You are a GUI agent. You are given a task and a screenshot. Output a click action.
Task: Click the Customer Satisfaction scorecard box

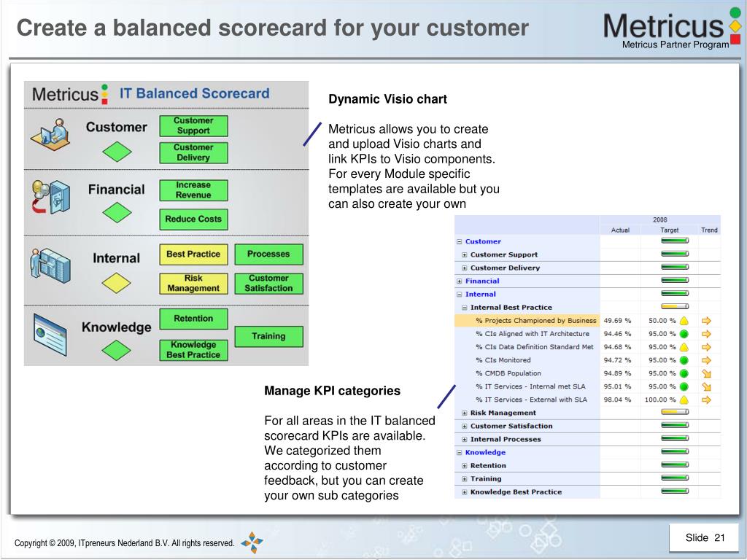click(268, 284)
